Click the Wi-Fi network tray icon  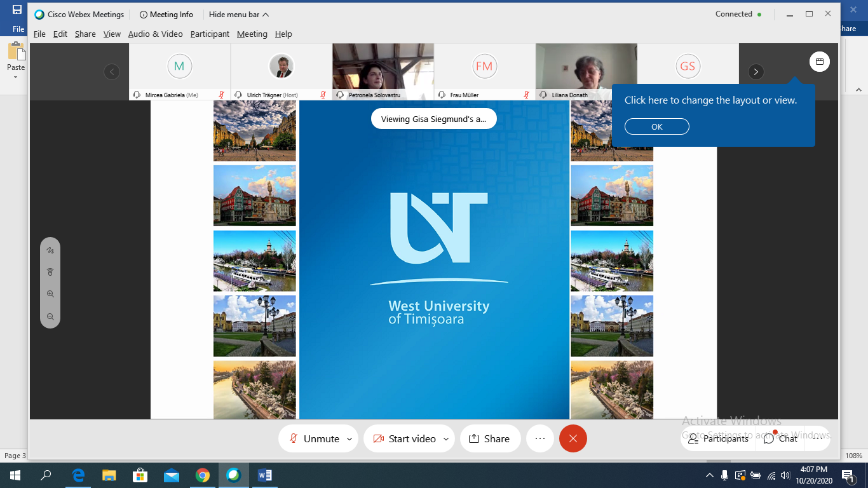click(x=771, y=475)
